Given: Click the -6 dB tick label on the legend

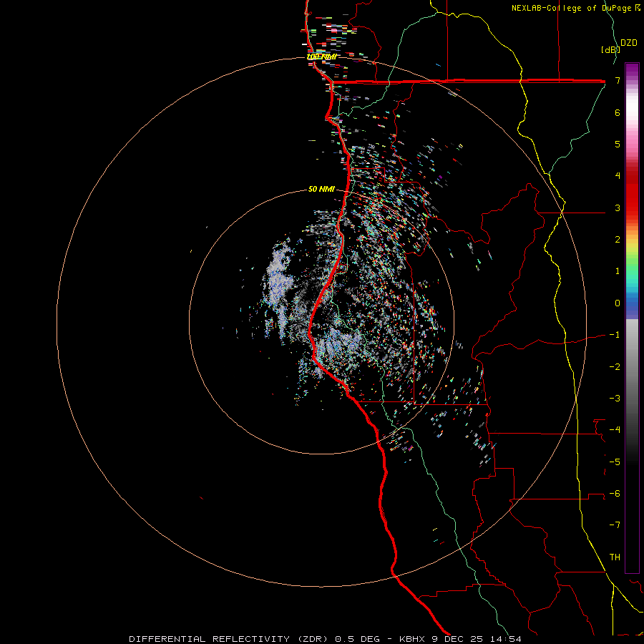Looking at the screenshot, I should click(x=615, y=494).
